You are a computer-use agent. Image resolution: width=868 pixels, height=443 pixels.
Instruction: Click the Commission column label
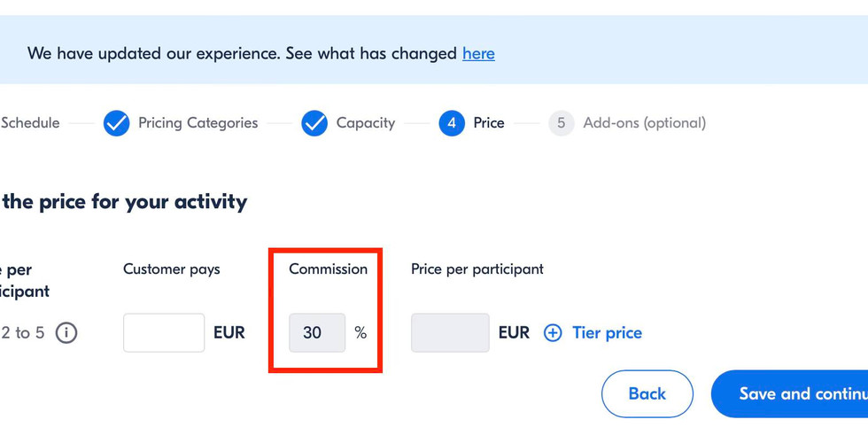tap(328, 269)
